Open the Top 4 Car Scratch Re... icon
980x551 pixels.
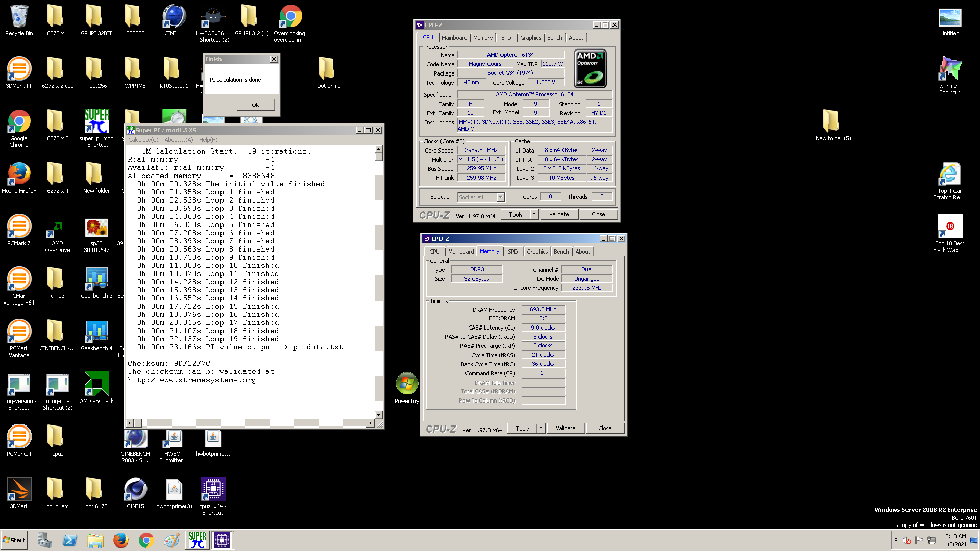coord(949,181)
